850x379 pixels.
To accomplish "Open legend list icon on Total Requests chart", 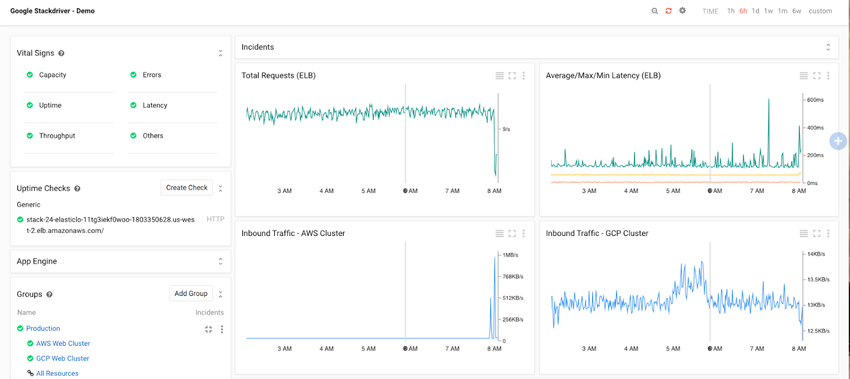I will (x=500, y=76).
